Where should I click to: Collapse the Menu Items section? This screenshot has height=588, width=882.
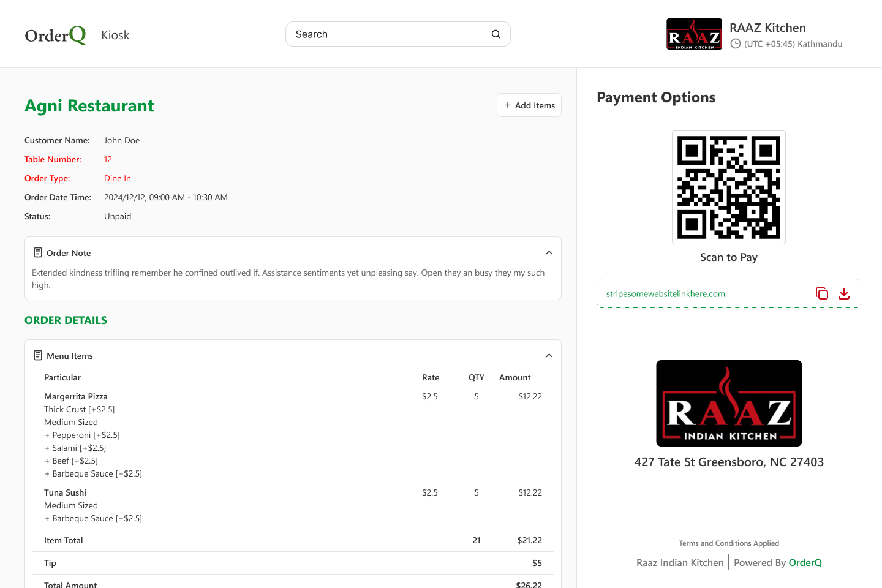[x=549, y=355]
